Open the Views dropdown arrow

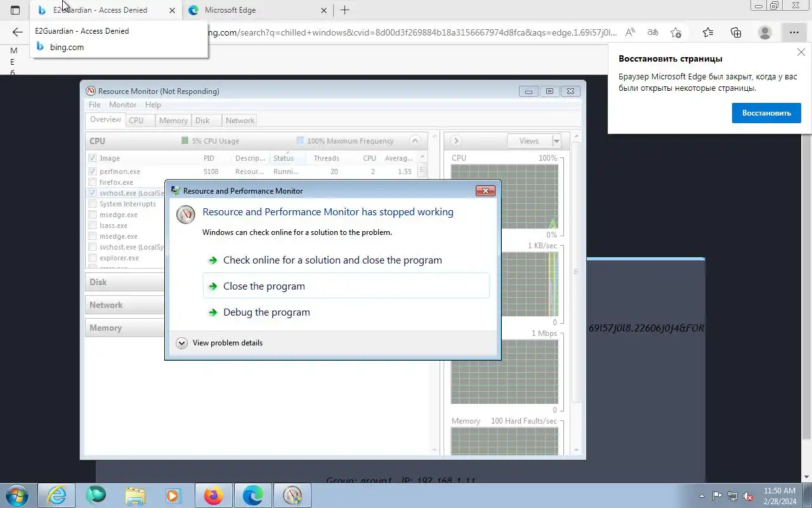pos(556,141)
